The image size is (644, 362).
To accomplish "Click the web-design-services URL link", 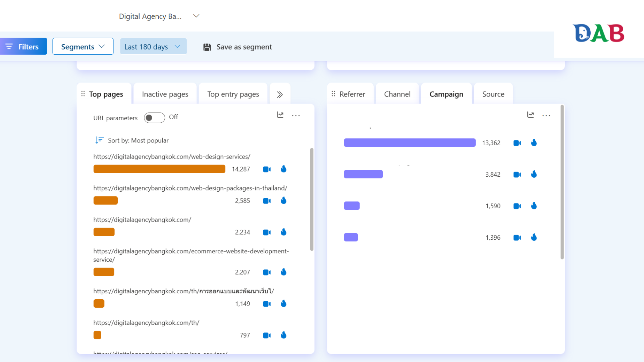I will pos(172,157).
